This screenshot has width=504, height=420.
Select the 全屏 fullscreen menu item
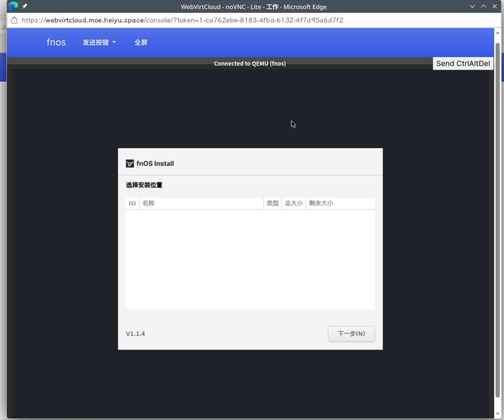click(x=141, y=42)
